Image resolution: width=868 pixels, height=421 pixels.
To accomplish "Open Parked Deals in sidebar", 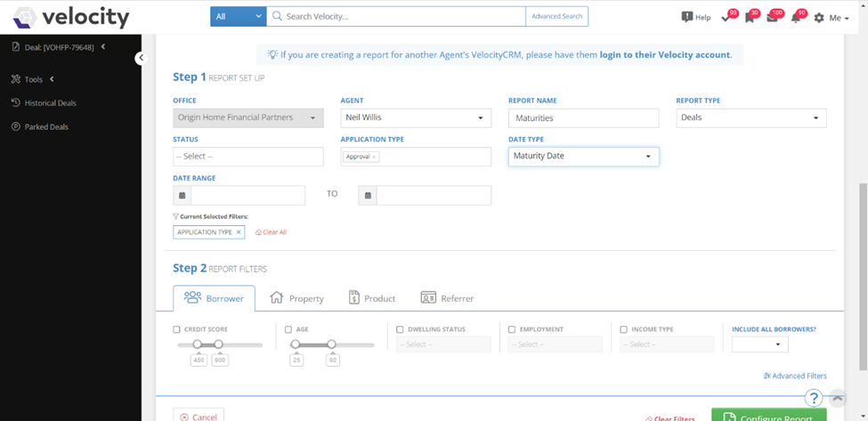I will coord(46,126).
